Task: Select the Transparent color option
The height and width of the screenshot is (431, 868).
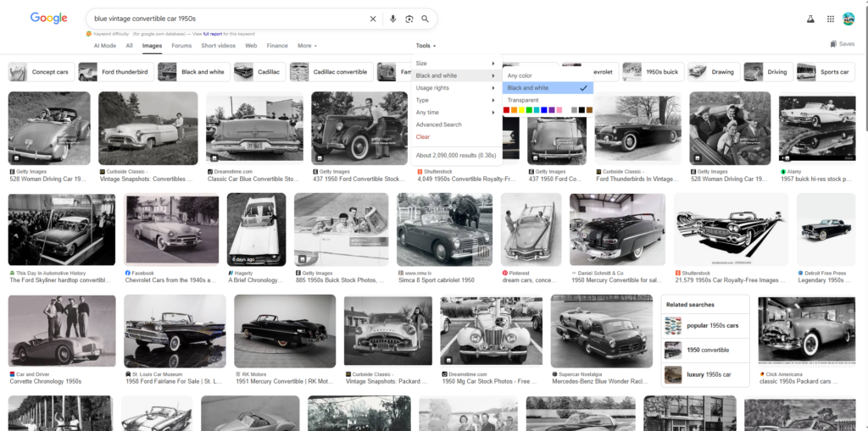Action: point(548,100)
